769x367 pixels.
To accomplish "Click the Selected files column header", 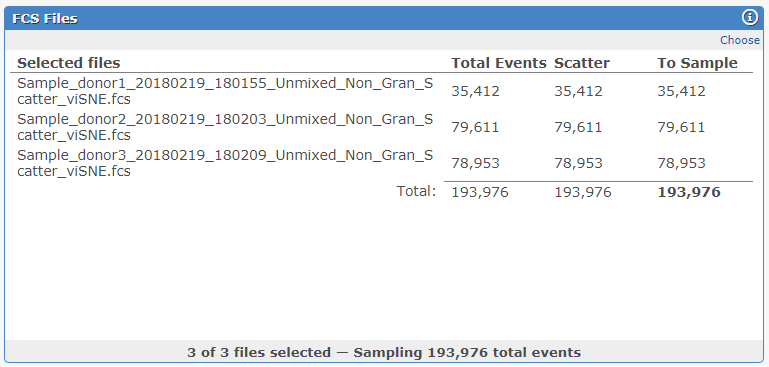I will tap(69, 63).
